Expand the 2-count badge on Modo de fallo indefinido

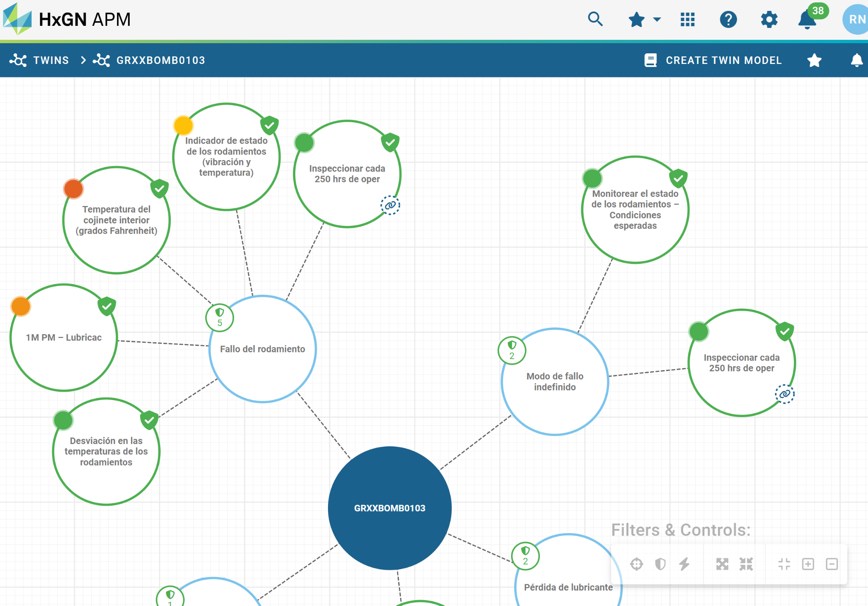(512, 351)
